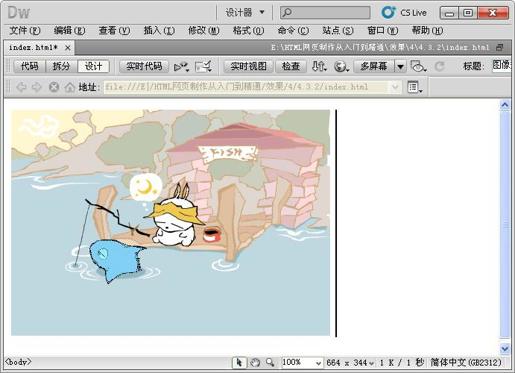Open the visual aids eye icon
Viewport: 515px width, 373px height.
click(418, 66)
